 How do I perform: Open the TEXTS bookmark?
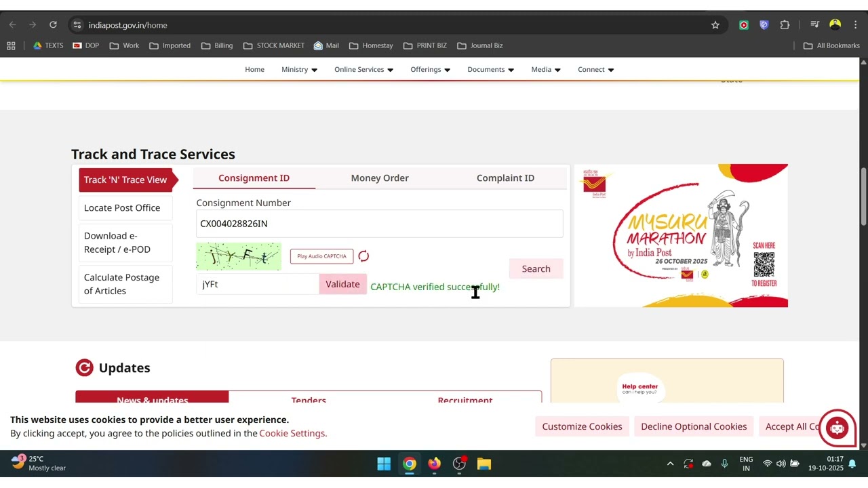click(48, 45)
